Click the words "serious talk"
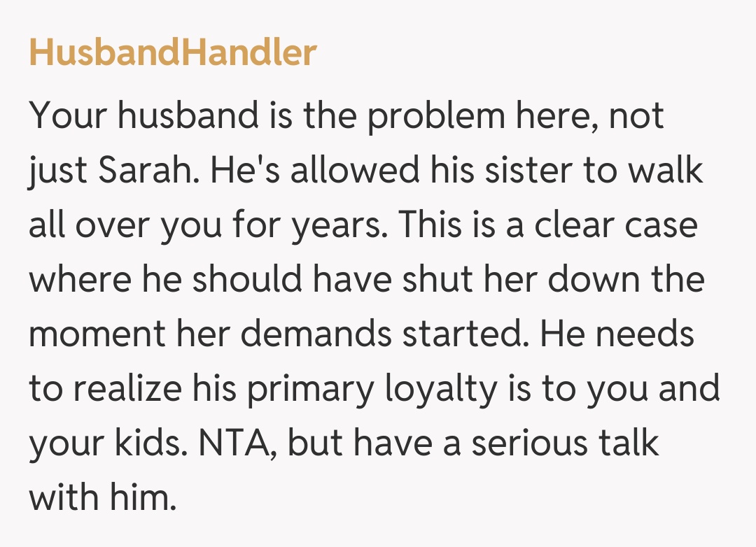 565,443
